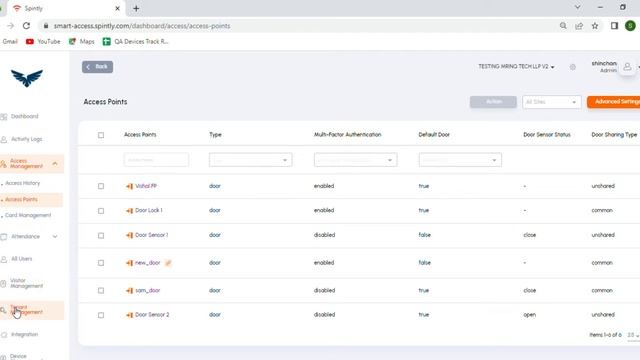Open the items-per-page dropdown

pyautogui.click(x=633, y=335)
